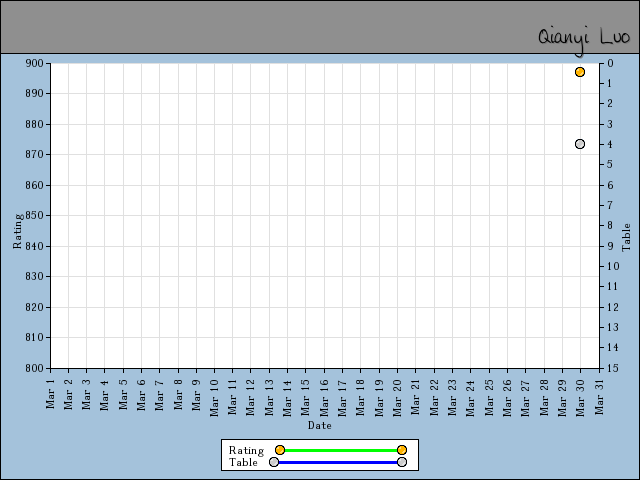Click the orange Rating data point on Mar 30
Image resolution: width=640 pixels, height=480 pixels.
pyautogui.click(x=580, y=72)
